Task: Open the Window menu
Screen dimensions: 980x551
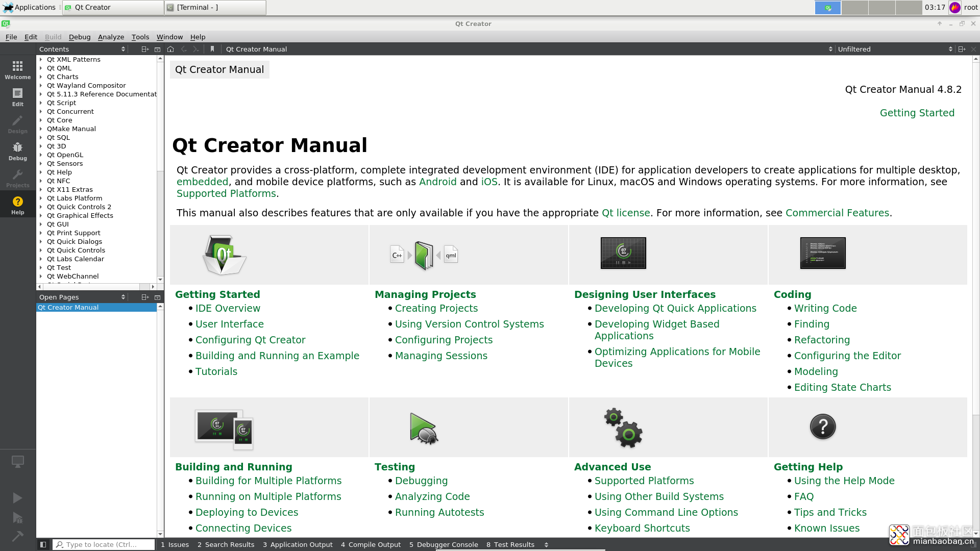Action: coord(169,37)
